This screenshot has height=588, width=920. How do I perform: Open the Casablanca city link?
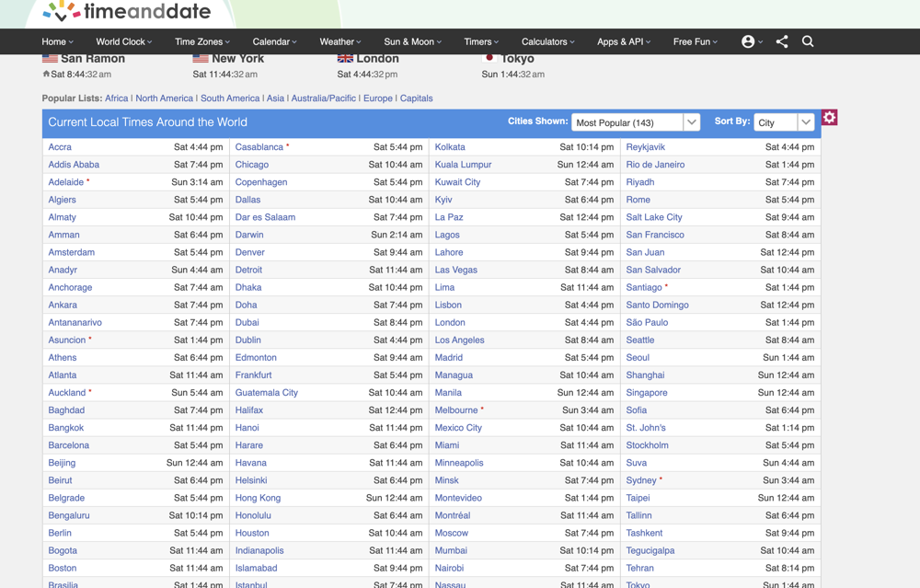pyautogui.click(x=259, y=146)
